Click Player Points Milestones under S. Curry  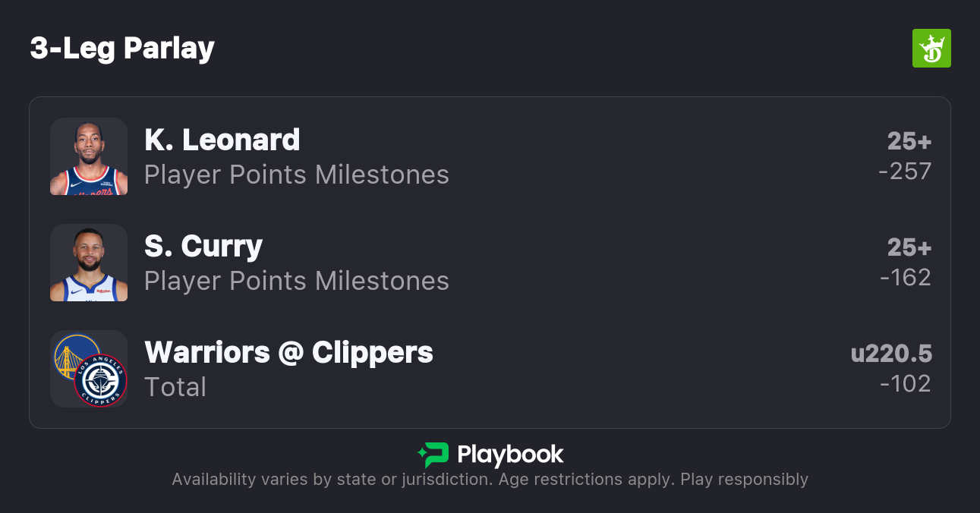pyautogui.click(x=297, y=281)
